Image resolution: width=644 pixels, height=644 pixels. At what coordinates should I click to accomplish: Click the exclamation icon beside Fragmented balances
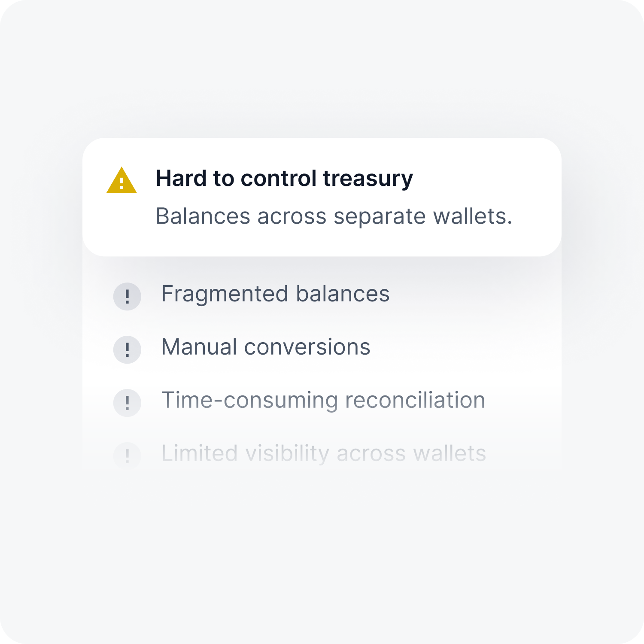127,296
